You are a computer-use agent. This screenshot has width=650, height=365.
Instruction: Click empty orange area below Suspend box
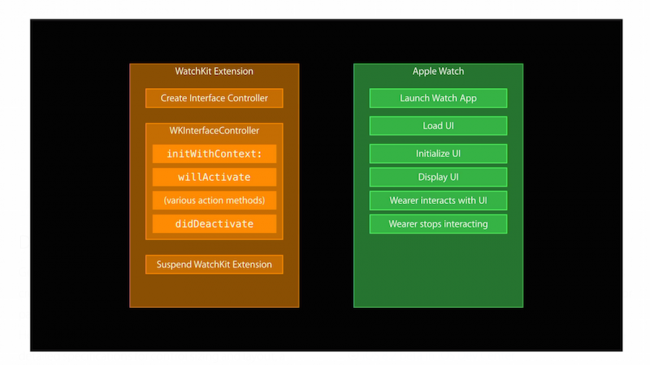tap(214, 291)
